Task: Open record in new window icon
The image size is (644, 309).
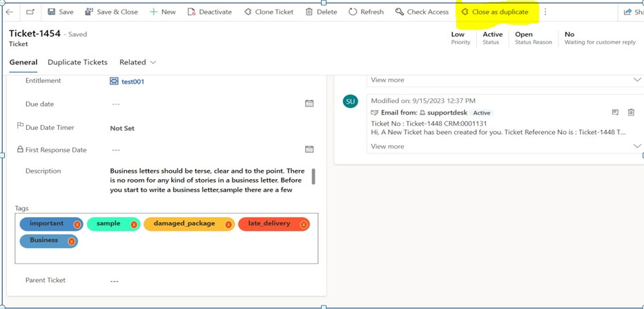Action: (30, 12)
